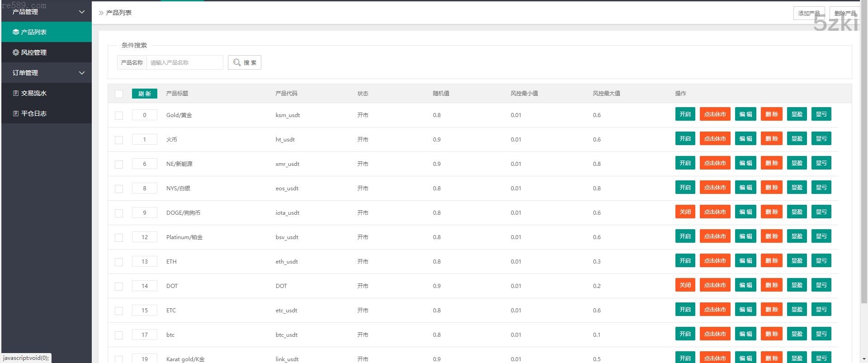Click the breadcrumb double-arrow icon
Image resolution: width=868 pixels, height=363 pixels.
point(101,13)
